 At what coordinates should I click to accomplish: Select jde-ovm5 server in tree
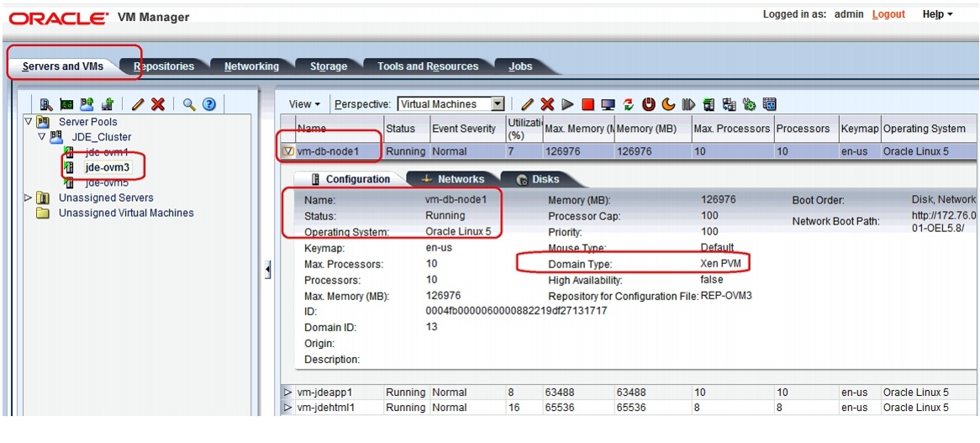coord(107,182)
